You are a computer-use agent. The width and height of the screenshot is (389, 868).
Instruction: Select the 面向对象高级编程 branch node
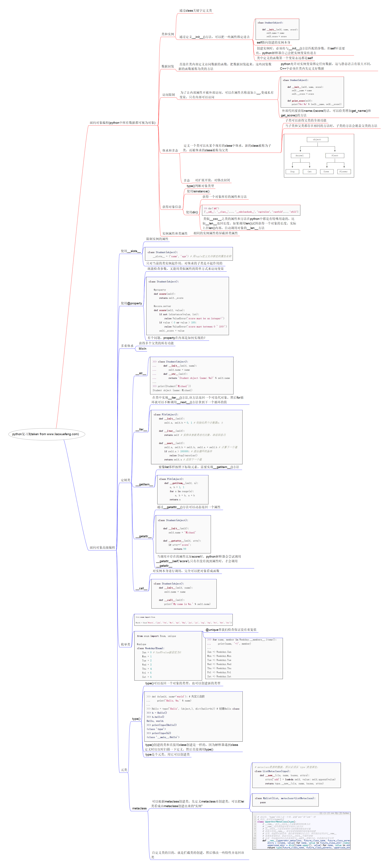(x=102, y=548)
